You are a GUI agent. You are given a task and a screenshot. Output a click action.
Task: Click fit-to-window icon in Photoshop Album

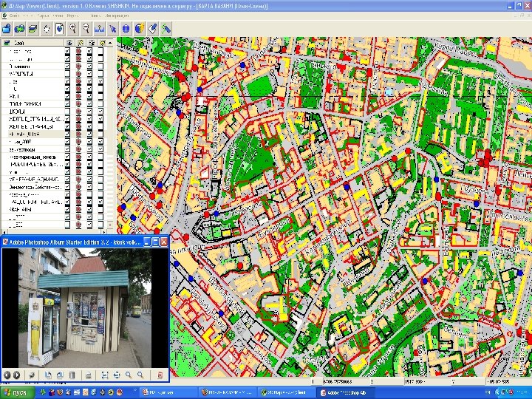point(105,375)
